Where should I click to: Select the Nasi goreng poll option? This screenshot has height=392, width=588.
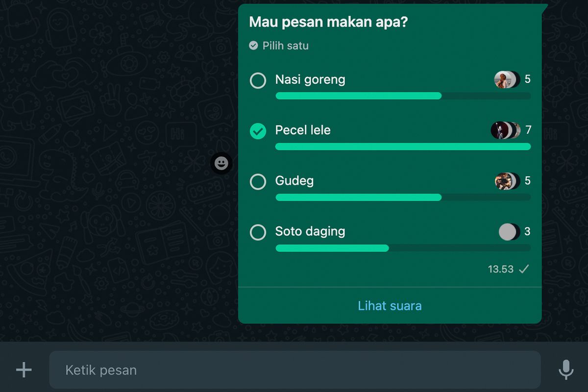tap(258, 80)
